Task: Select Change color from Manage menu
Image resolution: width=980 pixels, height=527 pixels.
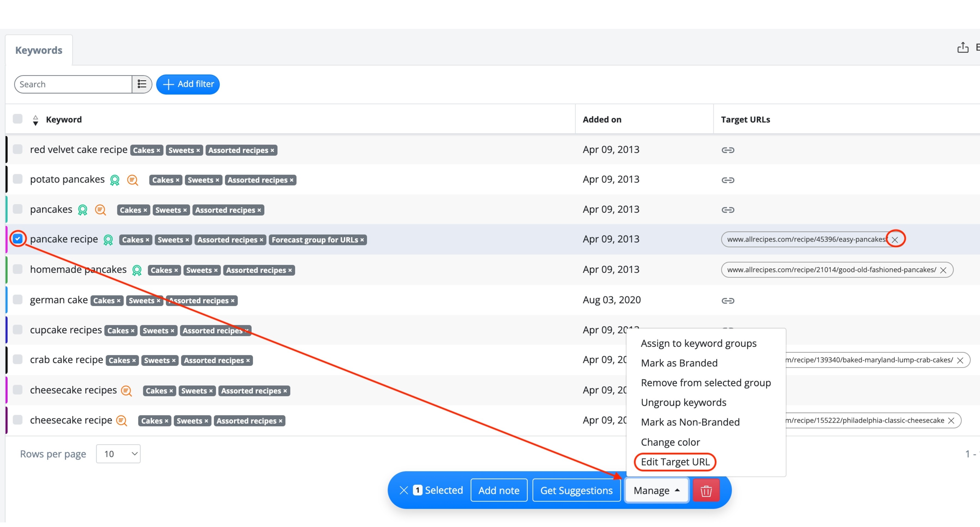Action: [670, 442]
